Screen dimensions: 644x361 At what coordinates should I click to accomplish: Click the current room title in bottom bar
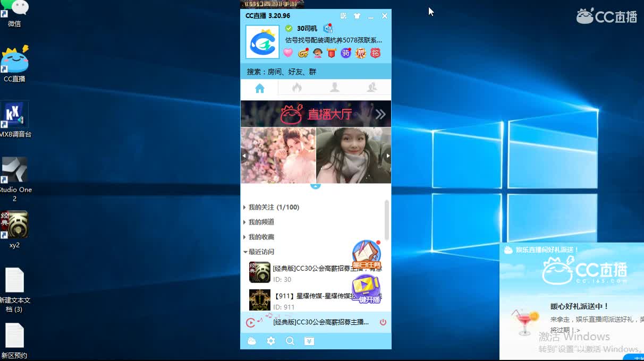(321, 322)
